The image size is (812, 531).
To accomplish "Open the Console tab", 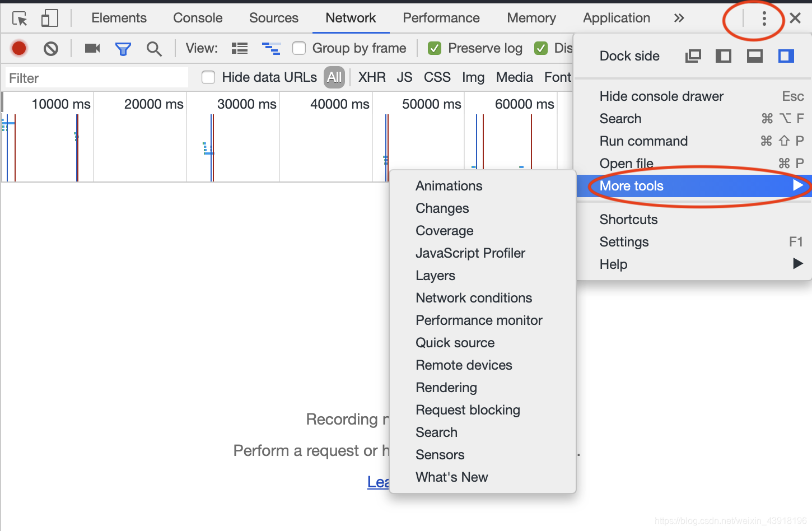I will [x=198, y=18].
